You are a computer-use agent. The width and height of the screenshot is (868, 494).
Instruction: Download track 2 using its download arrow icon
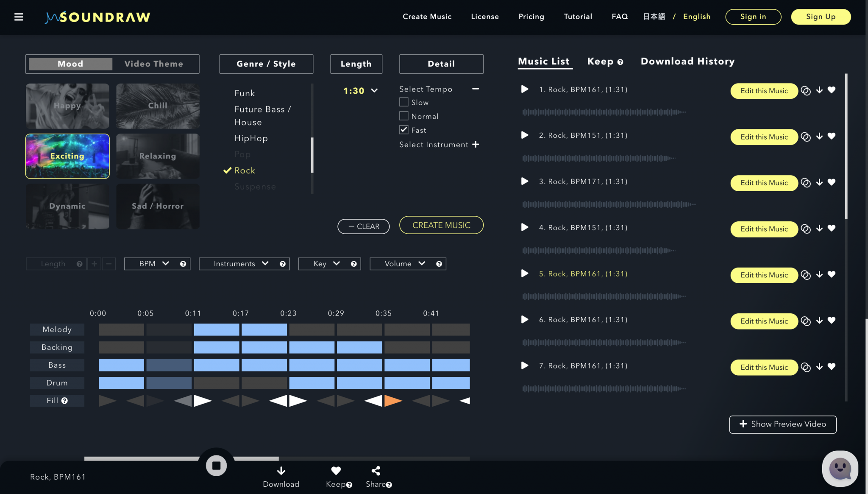819,136
